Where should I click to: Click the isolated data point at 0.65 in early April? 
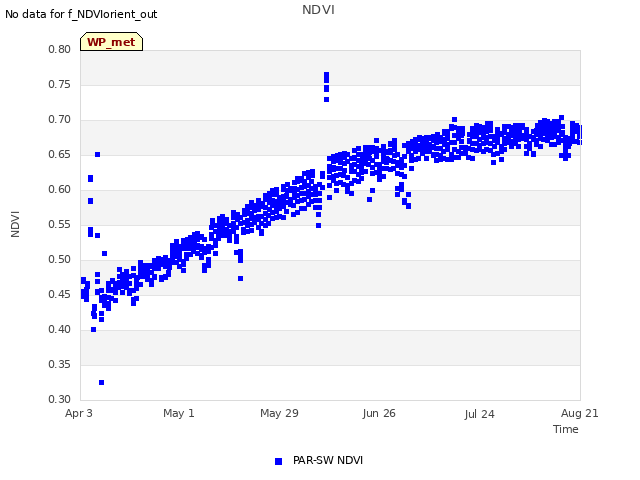[x=98, y=154]
